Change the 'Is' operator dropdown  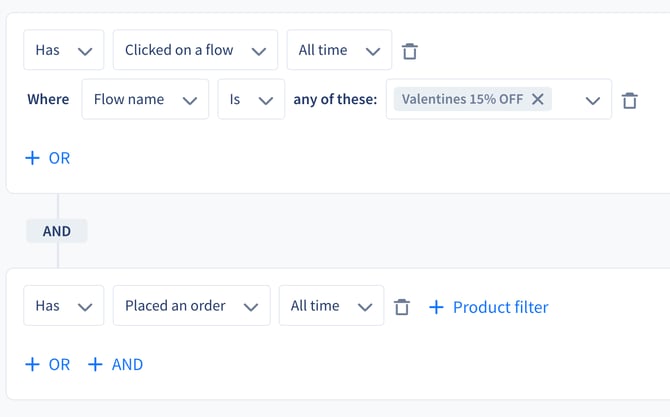click(251, 99)
